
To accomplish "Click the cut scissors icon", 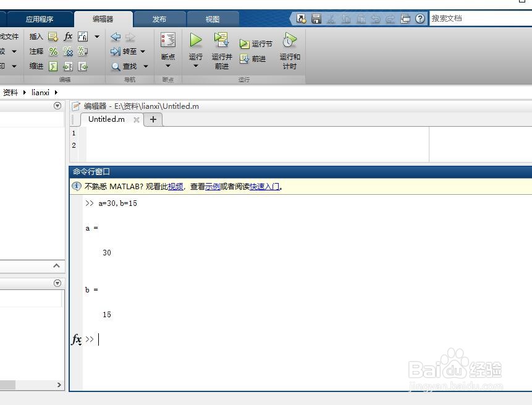I will click(x=331, y=19).
